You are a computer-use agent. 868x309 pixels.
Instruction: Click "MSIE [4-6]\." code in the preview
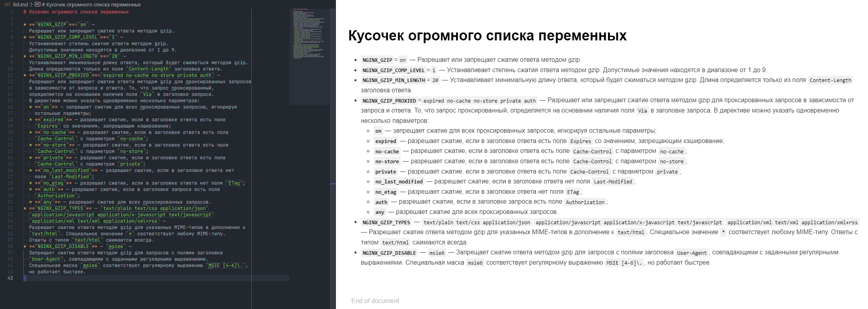click(x=624, y=263)
